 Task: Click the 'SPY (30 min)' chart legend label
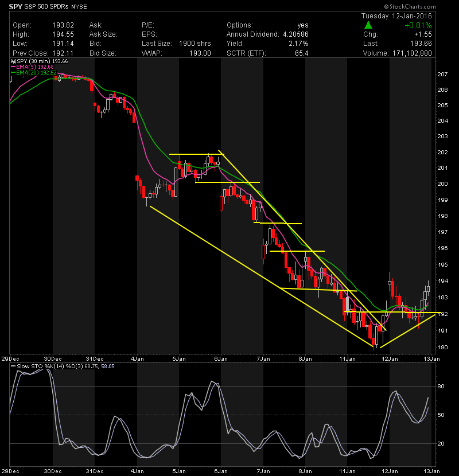coord(33,61)
